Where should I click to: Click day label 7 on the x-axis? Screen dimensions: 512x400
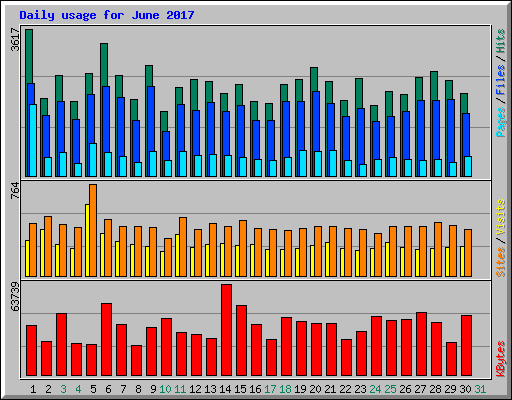(x=123, y=389)
